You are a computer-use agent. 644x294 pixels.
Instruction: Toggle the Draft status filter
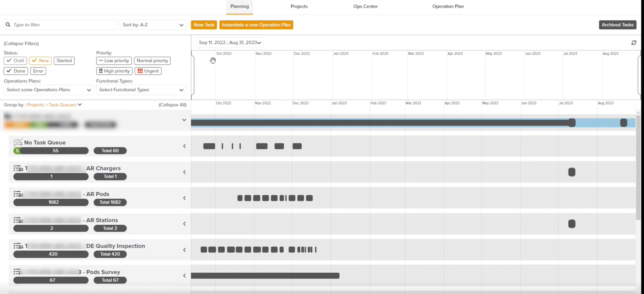(15, 61)
